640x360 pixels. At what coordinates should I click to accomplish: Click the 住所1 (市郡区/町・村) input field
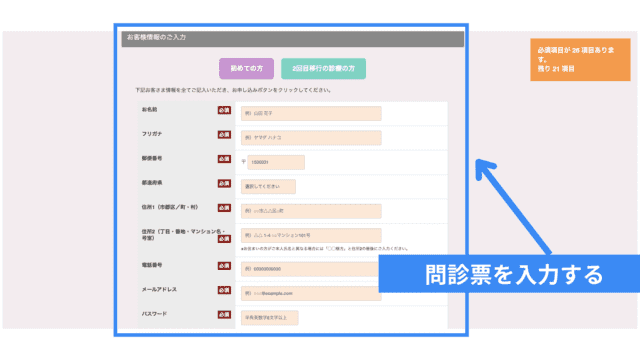tap(311, 211)
